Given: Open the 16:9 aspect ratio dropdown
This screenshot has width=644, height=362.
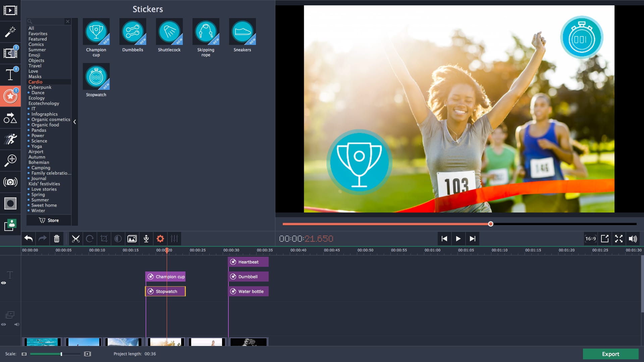Looking at the screenshot, I should [591, 239].
